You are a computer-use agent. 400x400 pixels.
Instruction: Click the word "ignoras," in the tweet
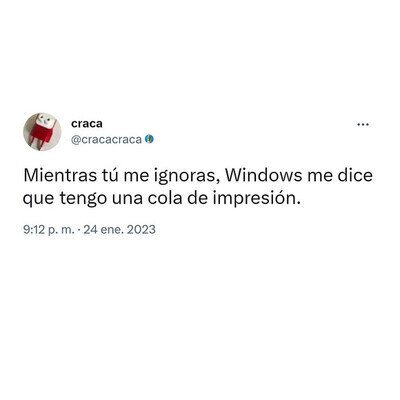point(186,177)
